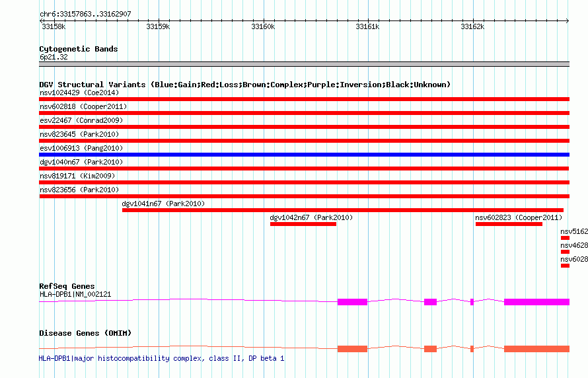Select the first magenta RefSeq exon block
Viewport: 588px width, 378px height.
[352, 302]
